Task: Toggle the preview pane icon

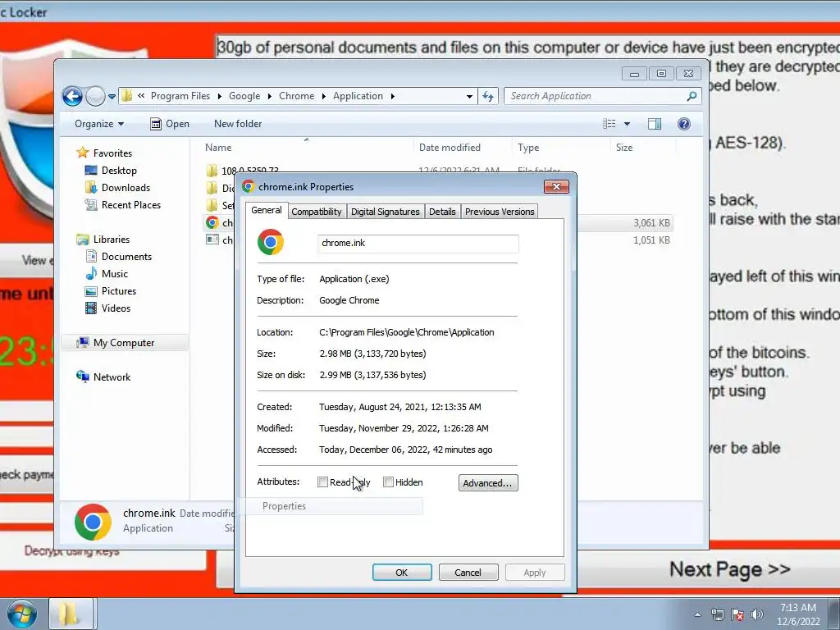Action: tap(654, 124)
